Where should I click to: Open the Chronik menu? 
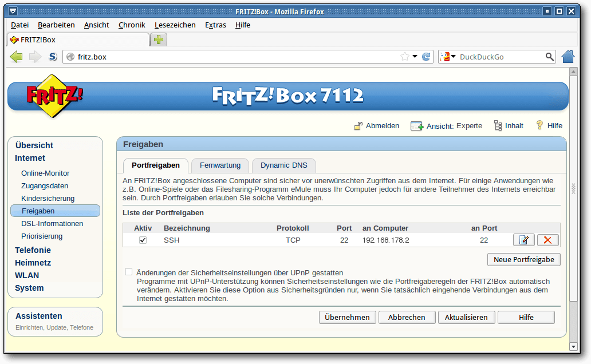click(x=132, y=25)
